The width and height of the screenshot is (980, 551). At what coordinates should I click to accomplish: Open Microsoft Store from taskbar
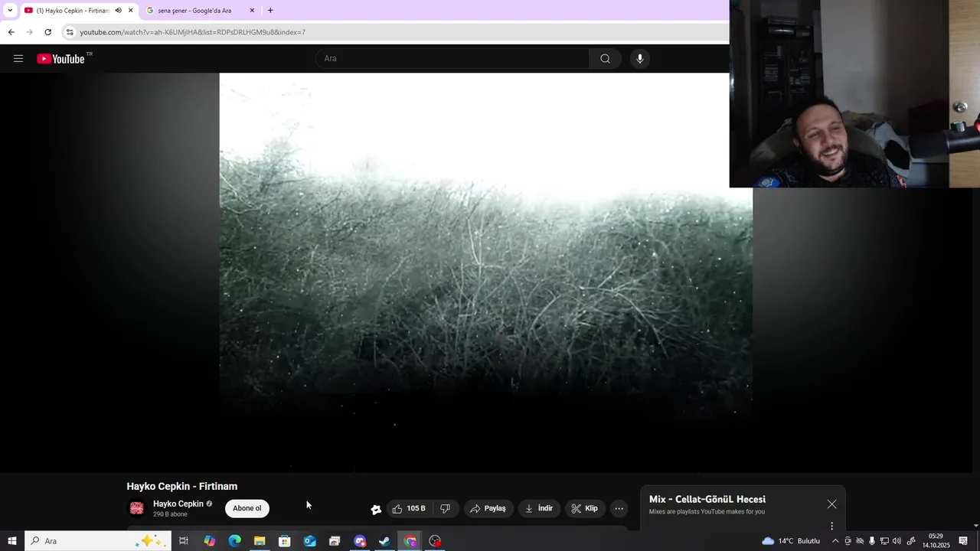tap(285, 541)
